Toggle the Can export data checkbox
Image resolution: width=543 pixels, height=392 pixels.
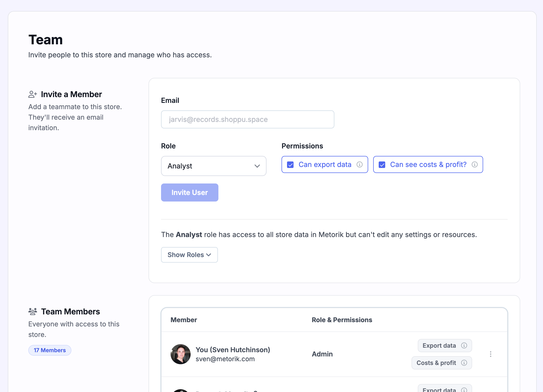290,165
